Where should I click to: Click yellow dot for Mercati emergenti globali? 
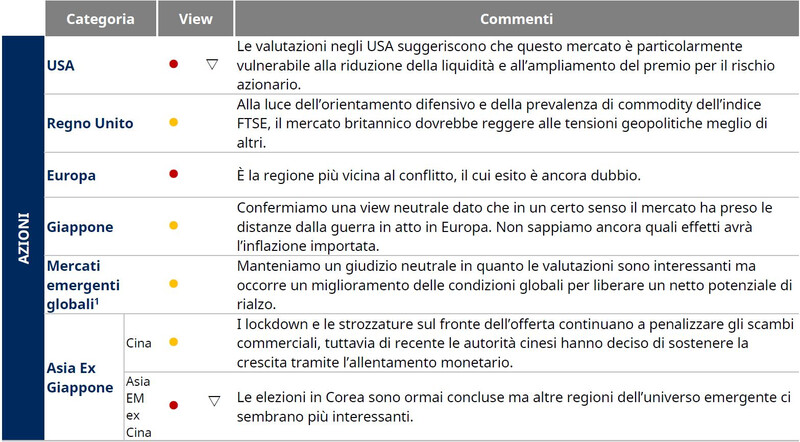point(174,284)
